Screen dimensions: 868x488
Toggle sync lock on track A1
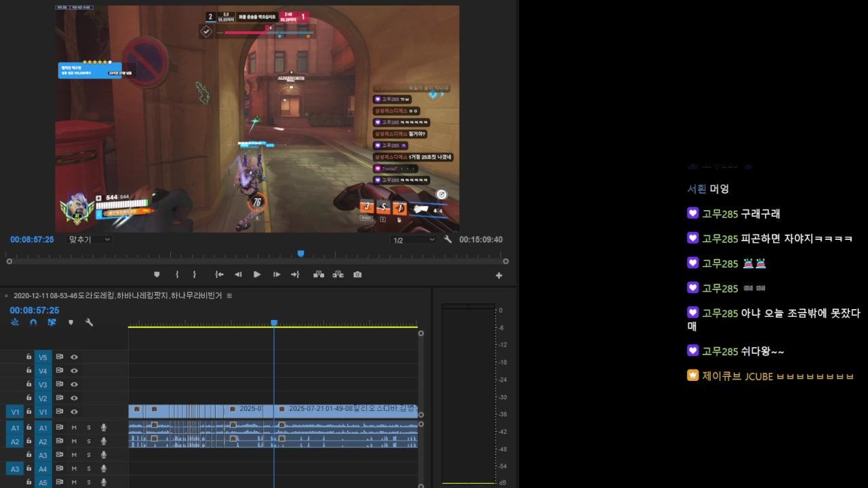[60, 427]
